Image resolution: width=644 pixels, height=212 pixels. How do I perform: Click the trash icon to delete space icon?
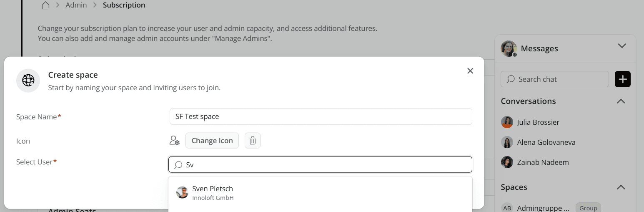tap(252, 141)
